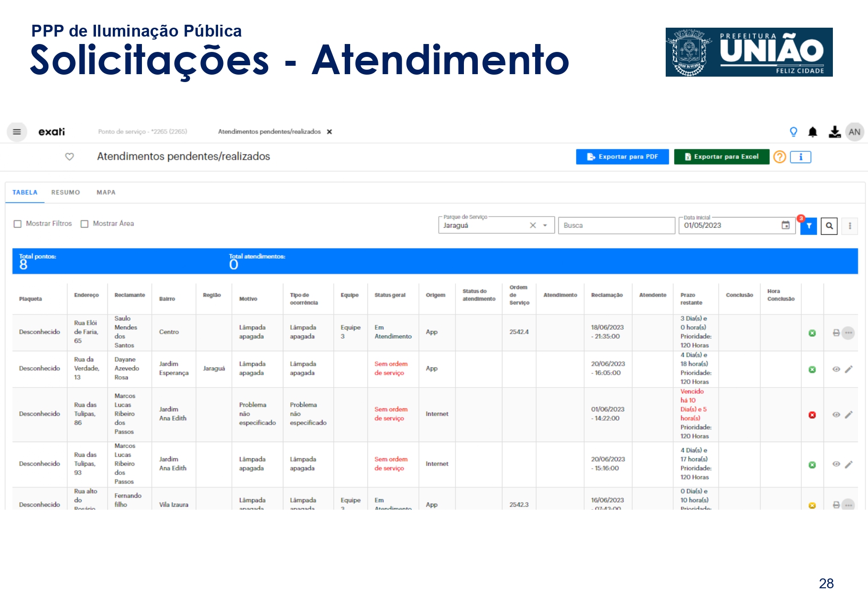Click Exportar para PDF button
This screenshot has height=613, width=868.
pyautogui.click(x=622, y=157)
